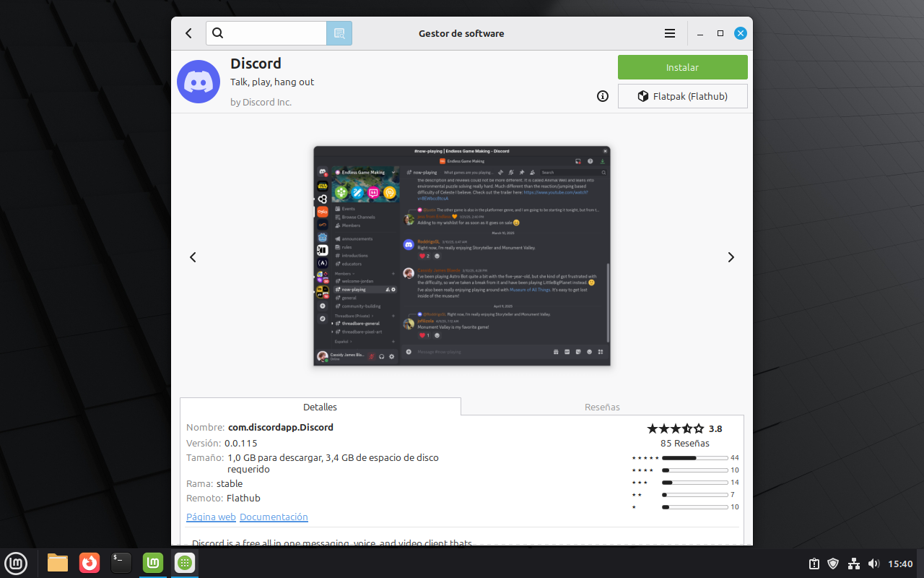Click the package info icon
The width and height of the screenshot is (924, 578).
pos(603,96)
